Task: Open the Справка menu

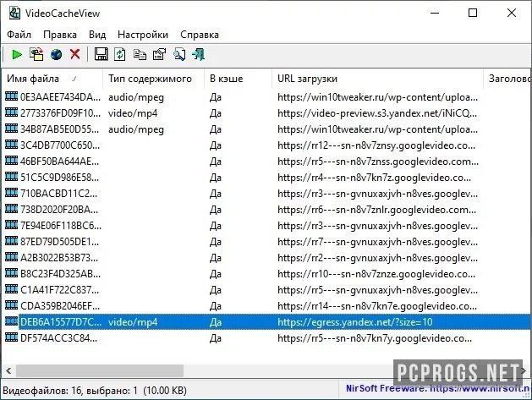Action: tap(200, 35)
